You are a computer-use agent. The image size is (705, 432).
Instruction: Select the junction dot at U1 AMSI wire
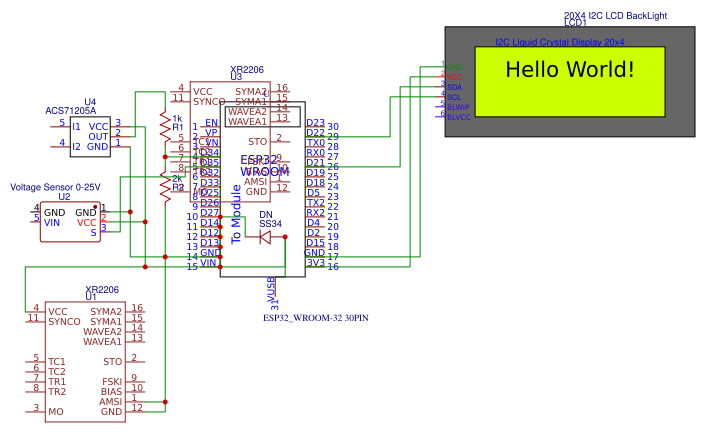click(165, 402)
